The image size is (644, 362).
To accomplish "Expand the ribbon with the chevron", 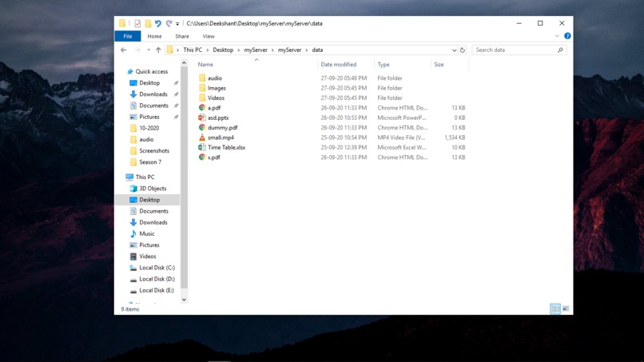I will [x=557, y=36].
